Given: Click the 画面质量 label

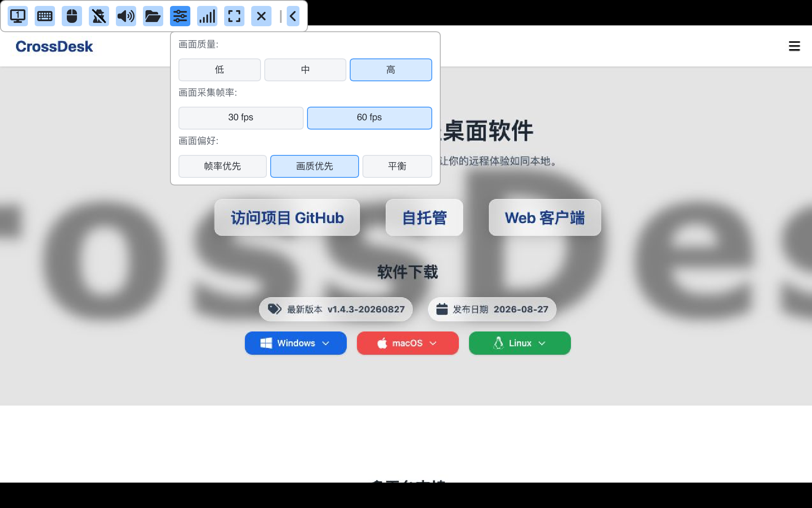Looking at the screenshot, I should click(x=198, y=44).
